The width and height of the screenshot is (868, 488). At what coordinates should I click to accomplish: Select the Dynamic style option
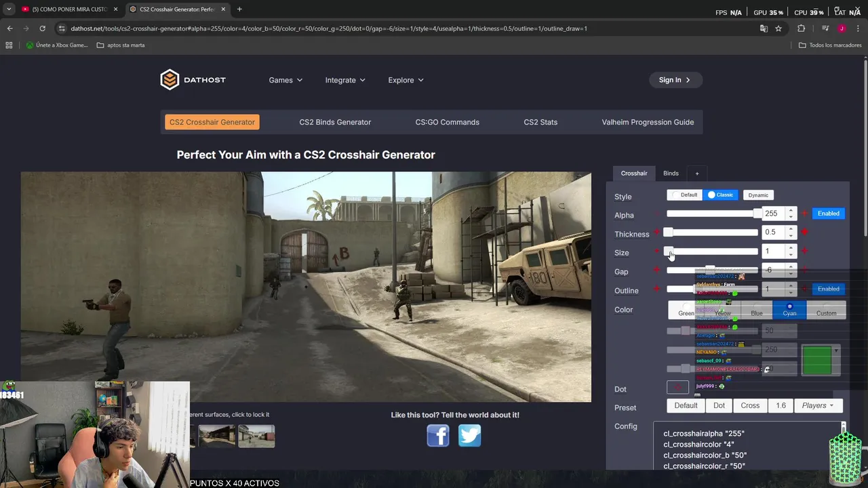[x=758, y=195]
